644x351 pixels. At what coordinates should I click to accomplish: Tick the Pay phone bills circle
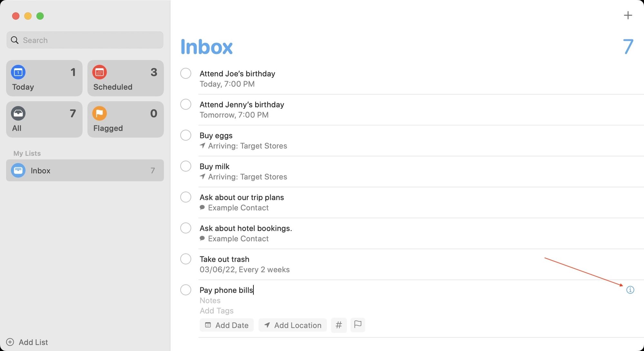pos(185,290)
